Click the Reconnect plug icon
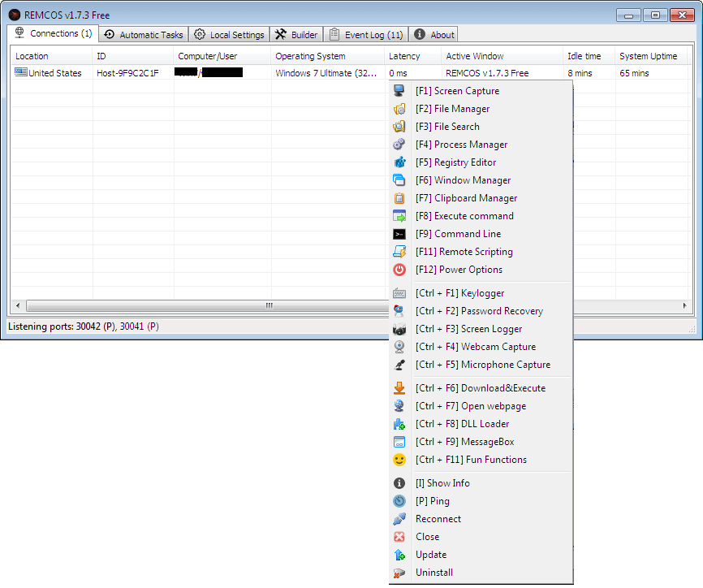This screenshot has height=588, width=703. point(399,519)
